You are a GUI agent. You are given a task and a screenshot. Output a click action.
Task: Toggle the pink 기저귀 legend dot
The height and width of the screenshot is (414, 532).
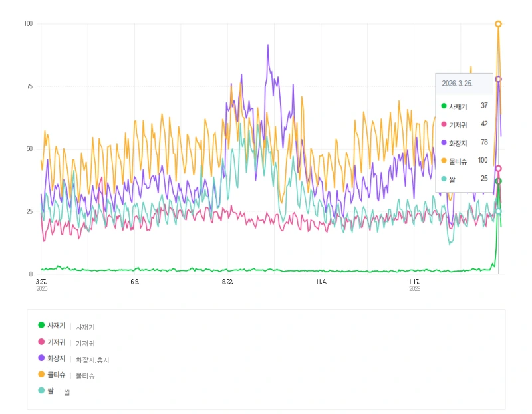pyautogui.click(x=41, y=342)
